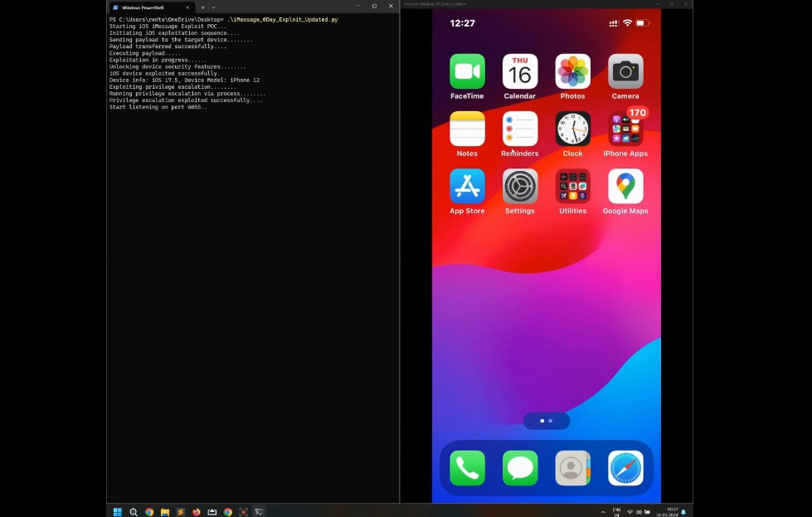Tap the Notes app icon
The width and height of the screenshot is (812, 517).
tap(467, 129)
